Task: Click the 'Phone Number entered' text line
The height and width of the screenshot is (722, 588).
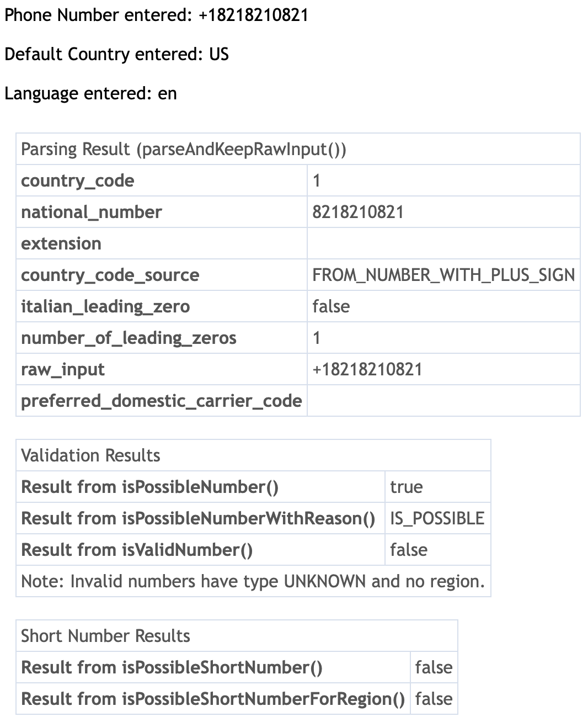Action: point(156,15)
